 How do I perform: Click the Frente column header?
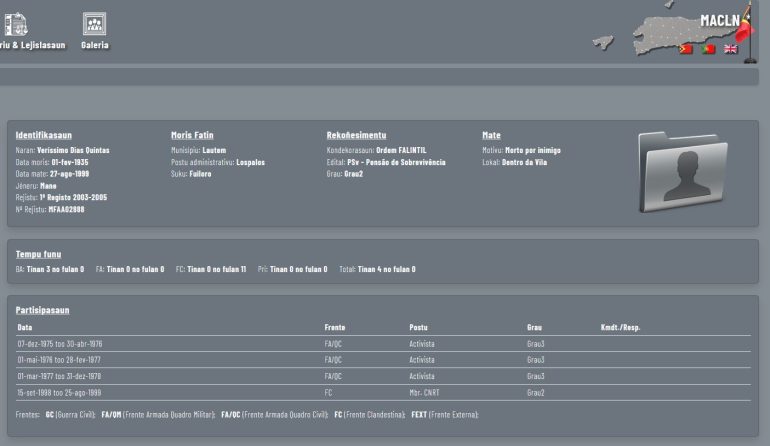[x=335, y=327]
